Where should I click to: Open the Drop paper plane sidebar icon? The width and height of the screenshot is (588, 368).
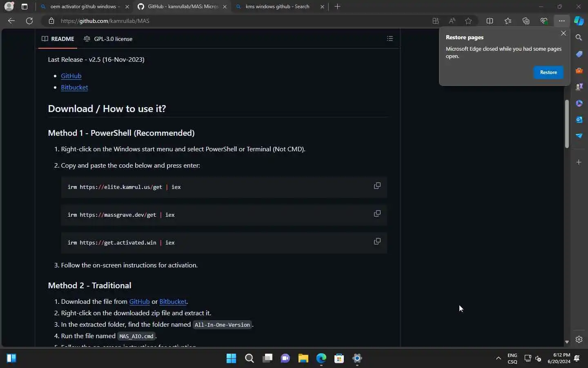pyautogui.click(x=579, y=136)
